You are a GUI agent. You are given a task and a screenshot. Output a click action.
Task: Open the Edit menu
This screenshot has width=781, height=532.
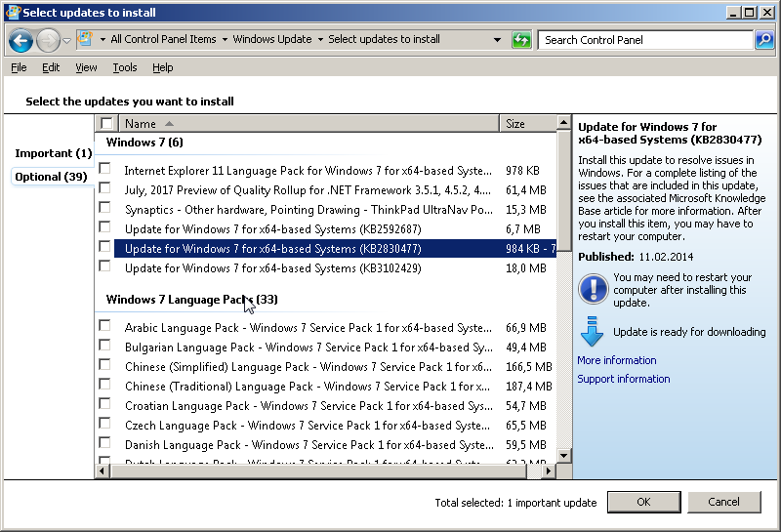51,67
